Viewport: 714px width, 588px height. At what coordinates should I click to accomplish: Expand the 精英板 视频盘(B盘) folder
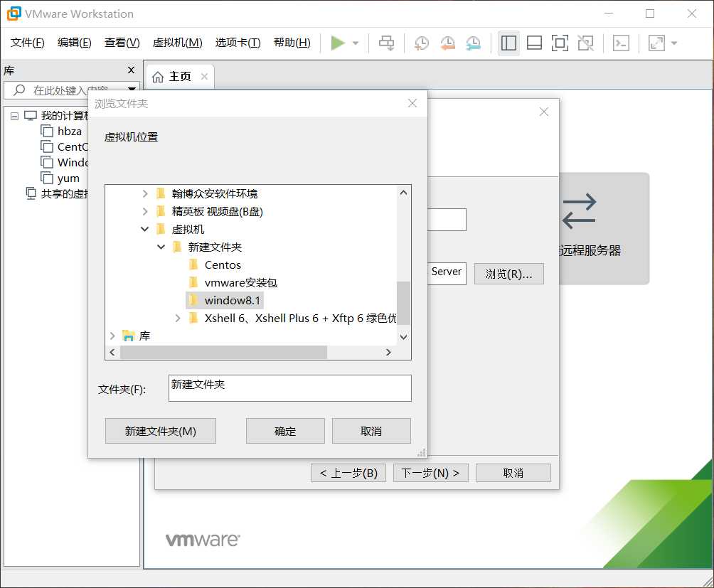coord(145,212)
